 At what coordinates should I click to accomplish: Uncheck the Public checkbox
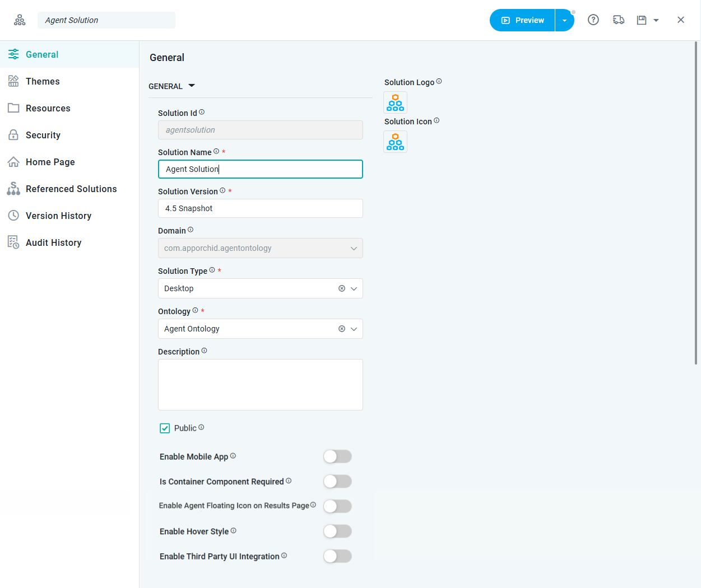(165, 428)
